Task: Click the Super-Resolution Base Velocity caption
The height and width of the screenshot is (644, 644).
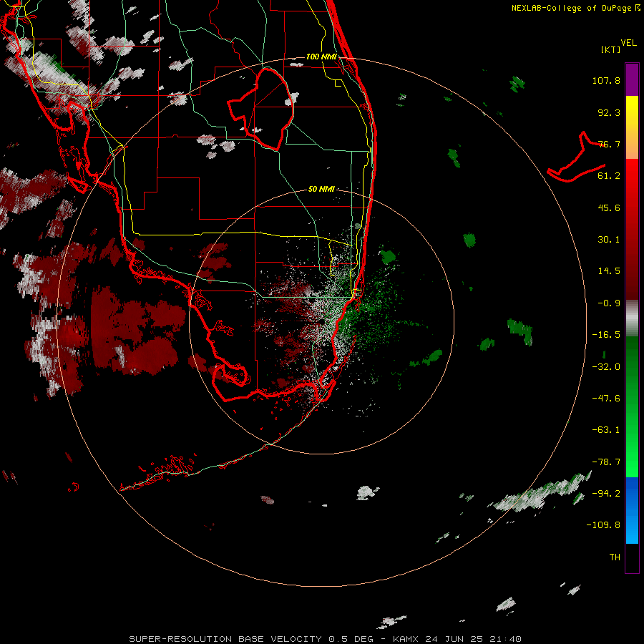Action: pyautogui.click(x=326, y=639)
